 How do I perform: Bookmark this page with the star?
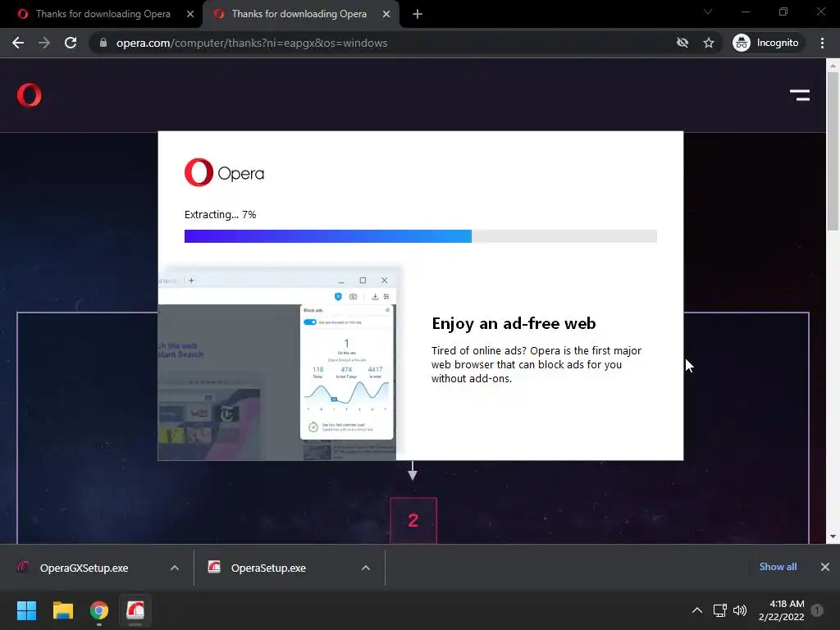click(x=709, y=43)
